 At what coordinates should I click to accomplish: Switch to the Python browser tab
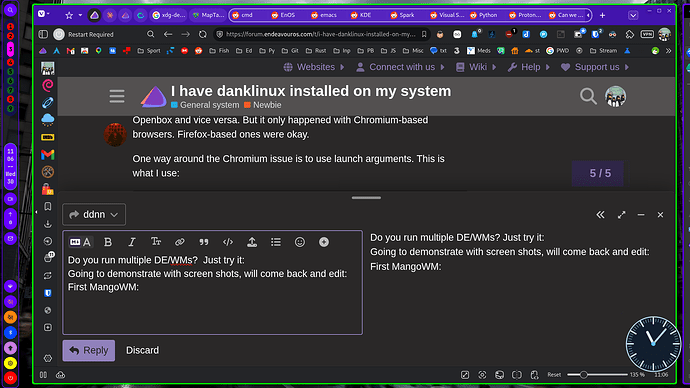click(488, 15)
